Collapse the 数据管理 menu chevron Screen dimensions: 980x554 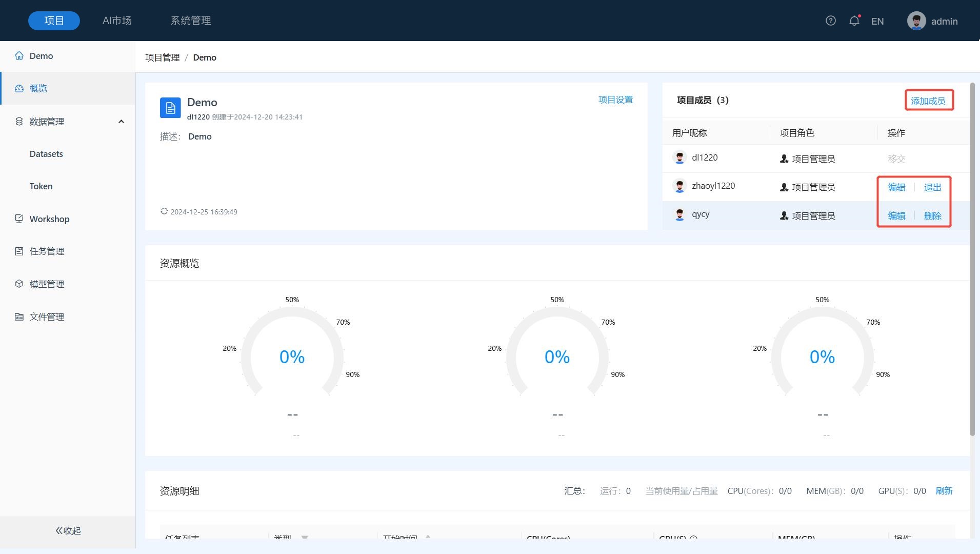tap(121, 122)
